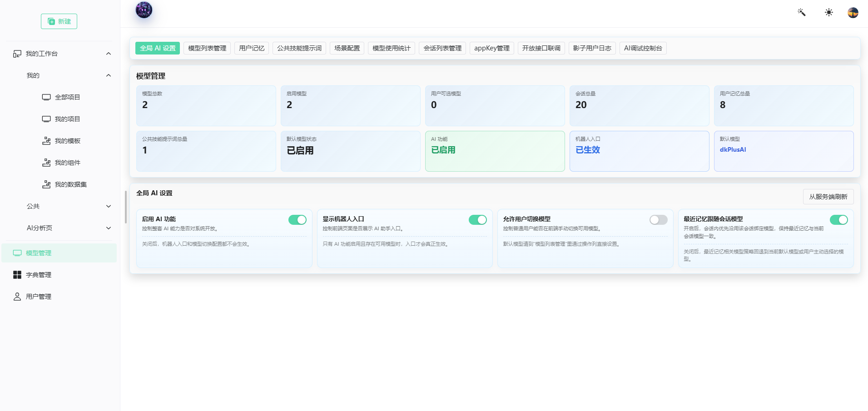Click the grid icon beside 字典管理
The height and width of the screenshot is (411, 868).
point(17,275)
